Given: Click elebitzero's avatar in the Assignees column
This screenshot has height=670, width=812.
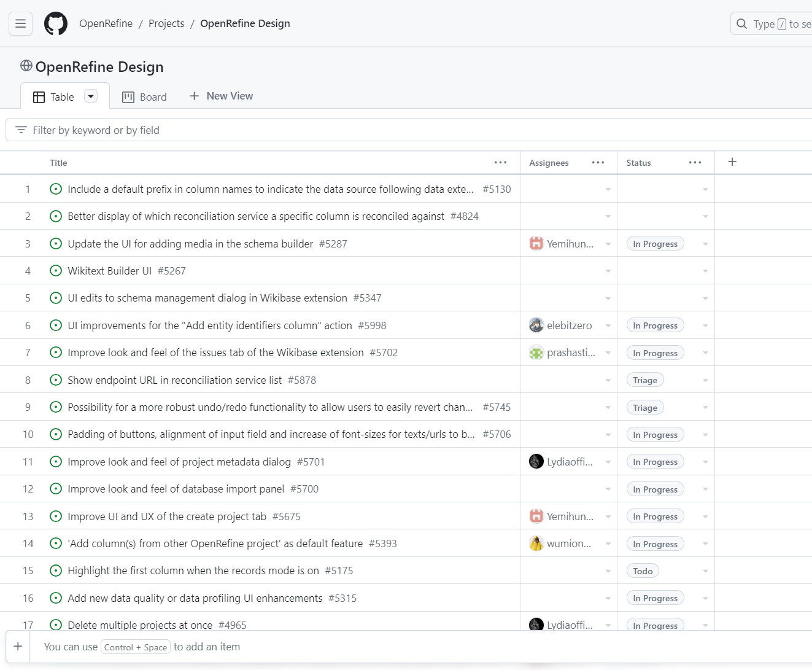Looking at the screenshot, I should (x=536, y=325).
